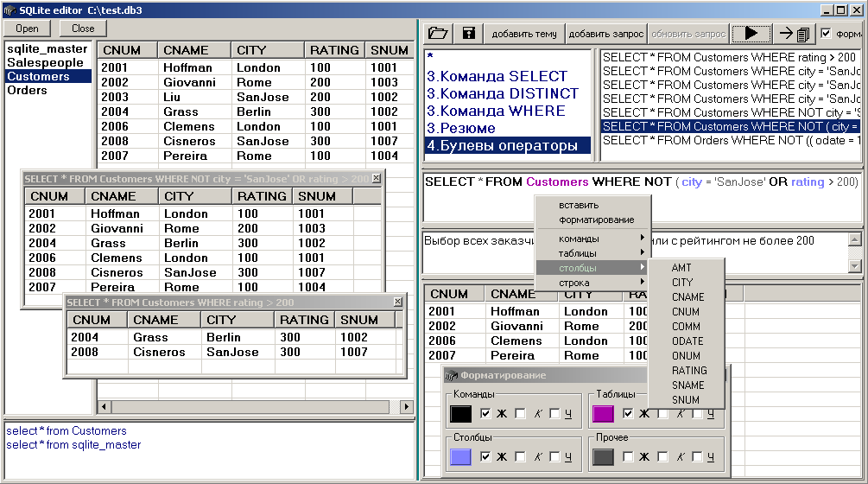Click the добавить запрос button
868x484 pixels.
tap(605, 34)
